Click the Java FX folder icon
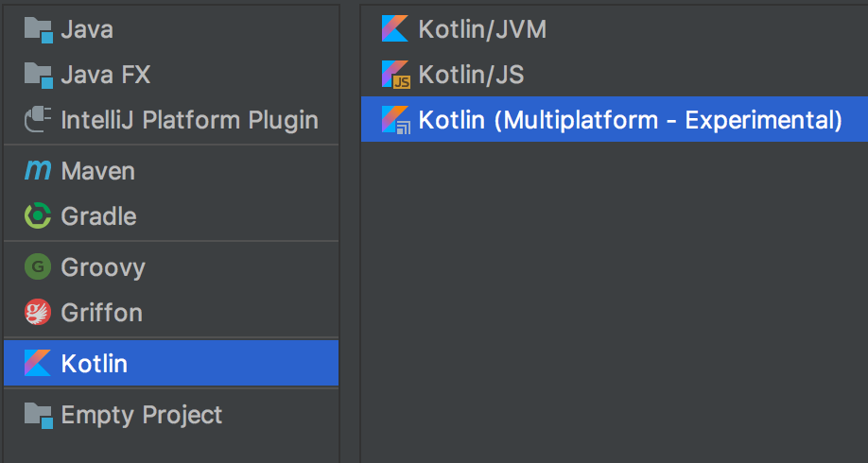 click(x=38, y=75)
